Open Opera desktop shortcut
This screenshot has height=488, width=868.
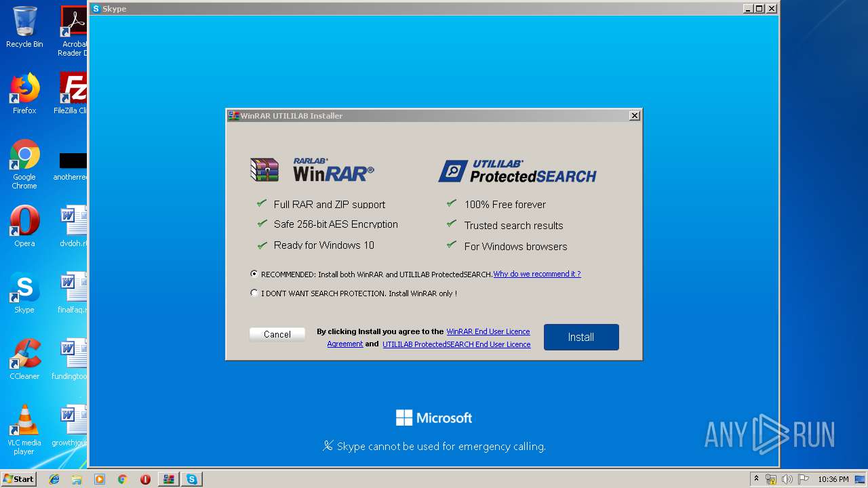pos(24,226)
